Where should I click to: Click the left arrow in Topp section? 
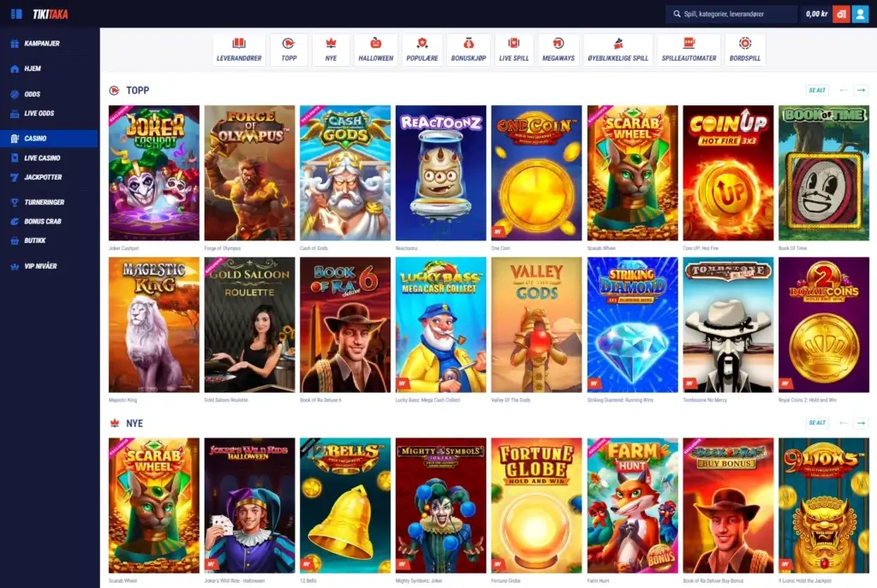click(x=844, y=90)
